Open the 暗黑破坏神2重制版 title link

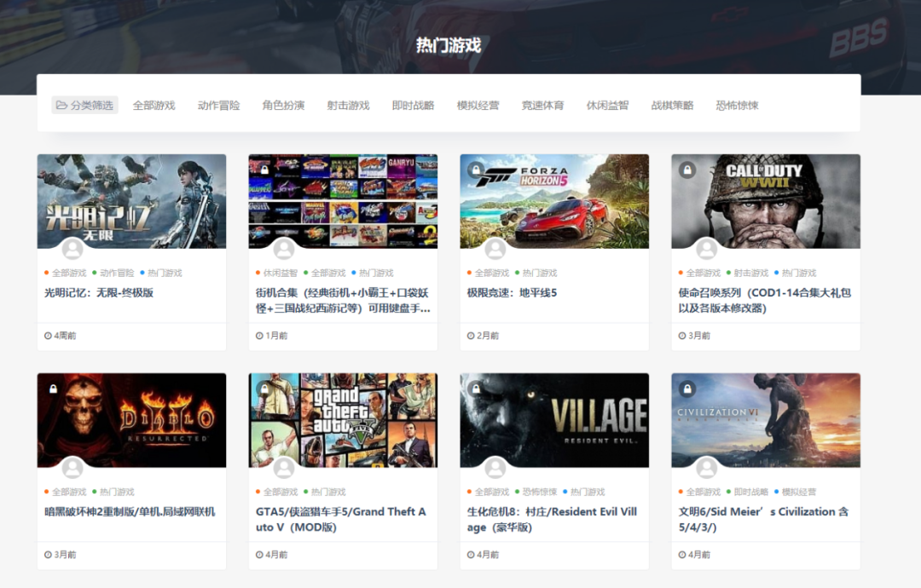coord(130,511)
